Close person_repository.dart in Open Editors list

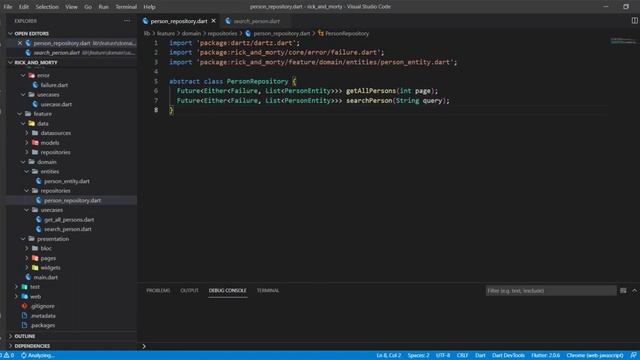(20, 43)
